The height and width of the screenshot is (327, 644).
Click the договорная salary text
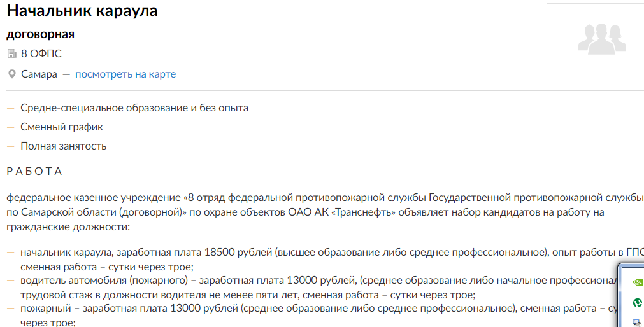click(40, 34)
